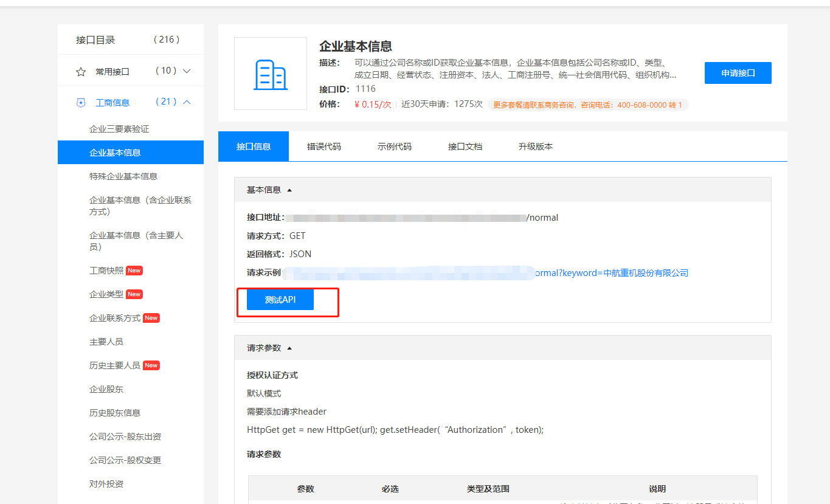The width and height of the screenshot is (830, 504).
Task: Click the 申请接口 button
Action: pos(738,73)
